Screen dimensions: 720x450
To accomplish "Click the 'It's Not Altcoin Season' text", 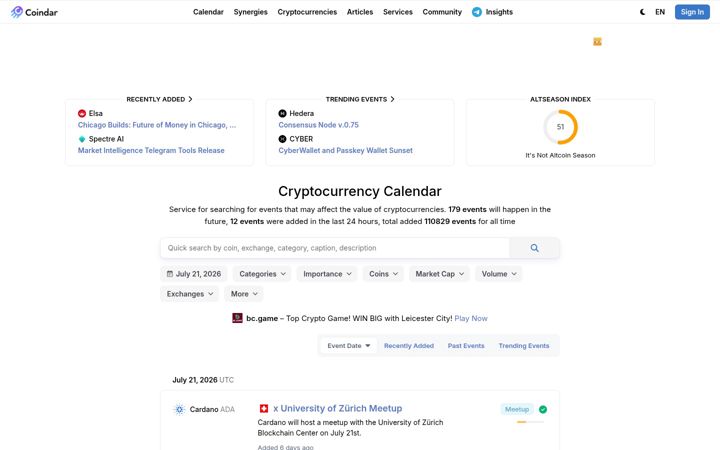I will coord(560,155).
